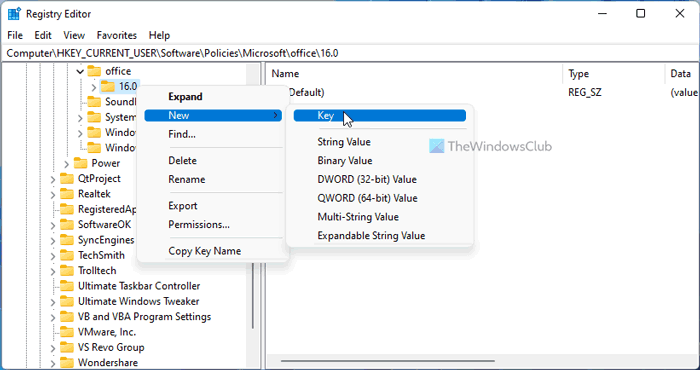Click the office folder icon

click(94, 71)
